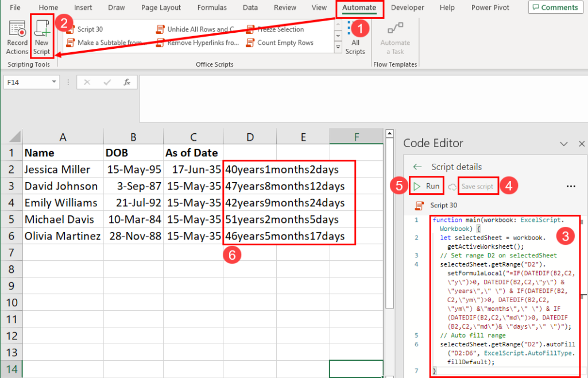The image size is (588, 378).
Task: Open the Review tab
Action: pyautogui.click(x=285, y=7)
